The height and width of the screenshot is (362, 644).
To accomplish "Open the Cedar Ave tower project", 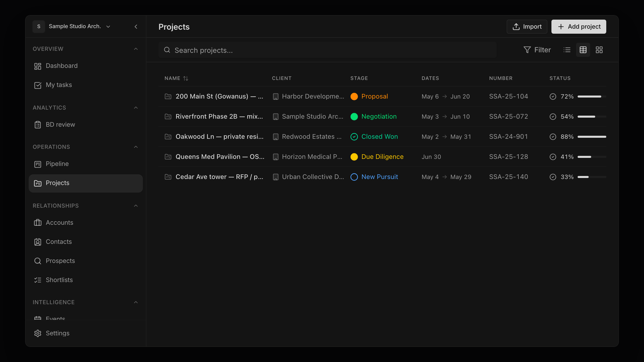I will [x=219, y=177].
